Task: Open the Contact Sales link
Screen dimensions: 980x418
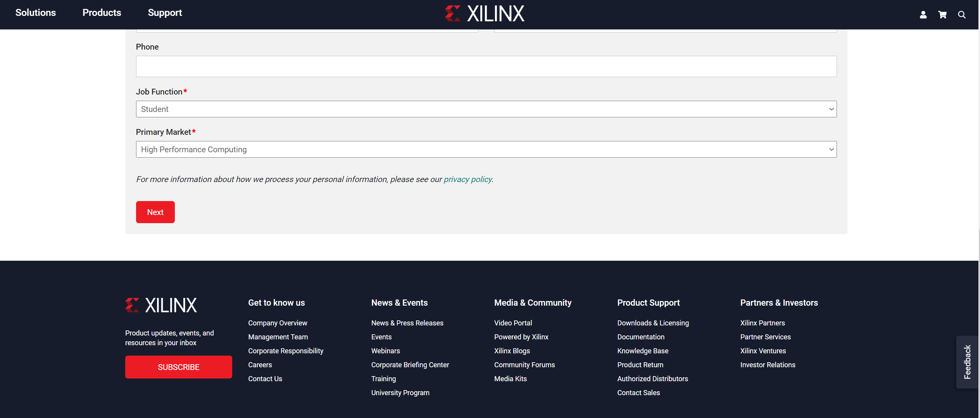Action: [638, 392]
